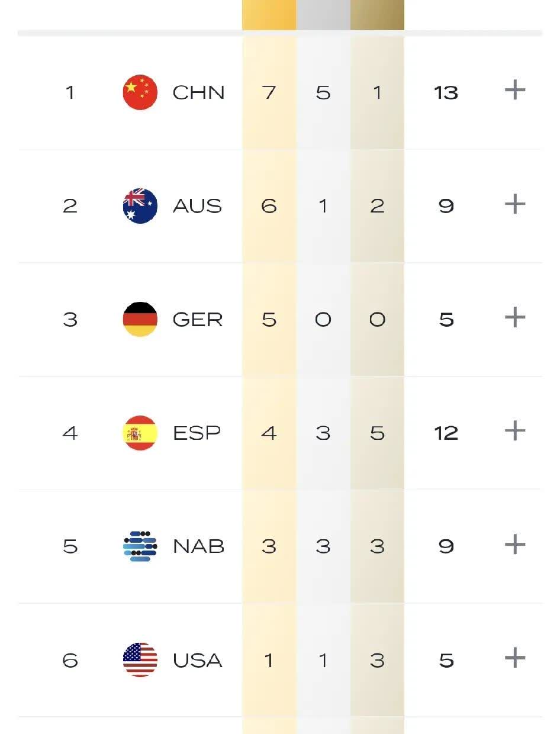
Task: Expand the CHN row details
Action: coord(515,91)
